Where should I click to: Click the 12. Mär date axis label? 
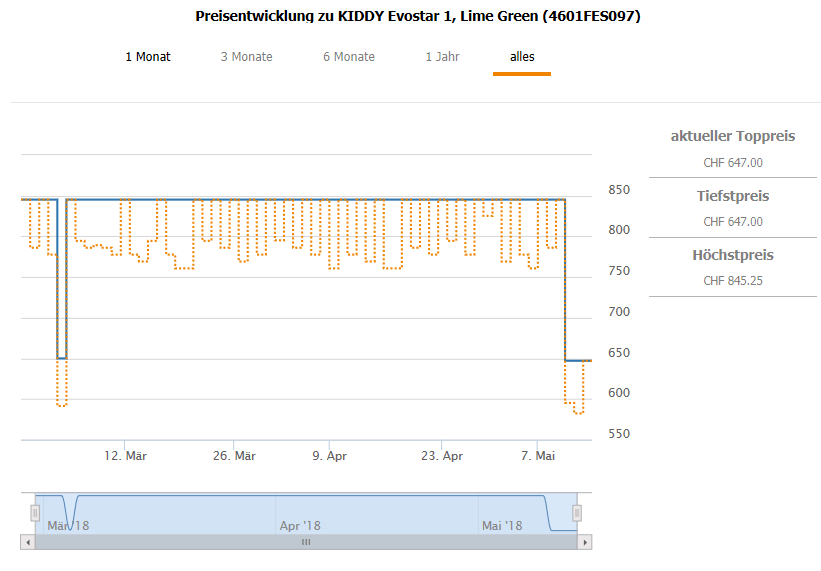(125, 456)
